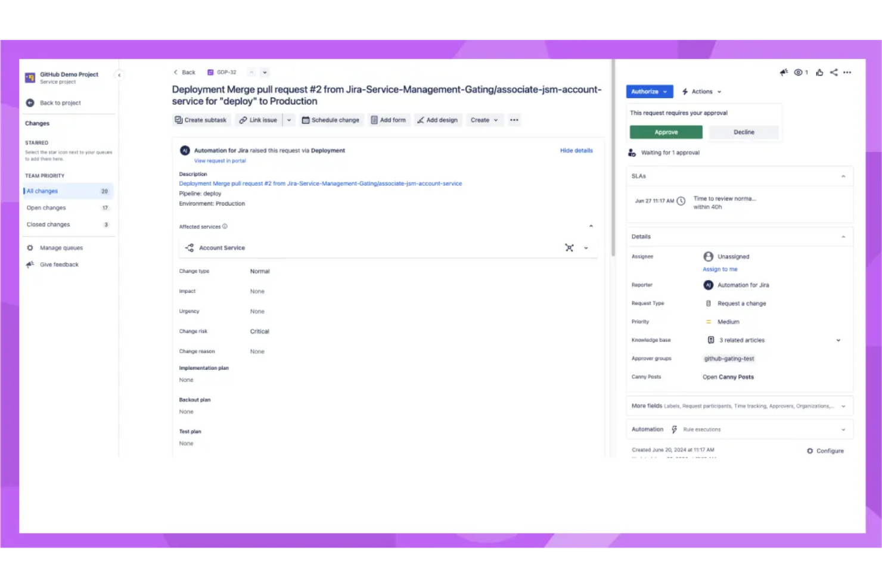882x588 pixels.
Task: Click the Automation for Jira avatar in the request header
Action: [x=185, y=151]
